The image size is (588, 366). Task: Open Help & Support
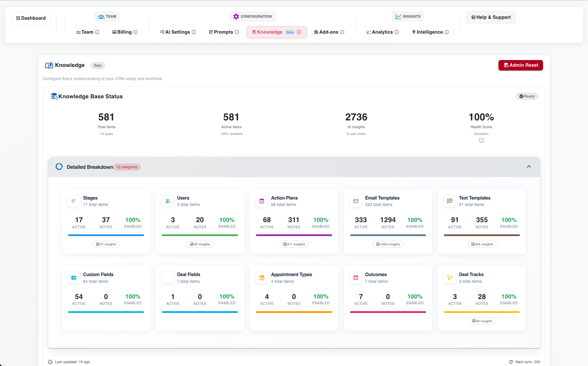tap(491, 17)
